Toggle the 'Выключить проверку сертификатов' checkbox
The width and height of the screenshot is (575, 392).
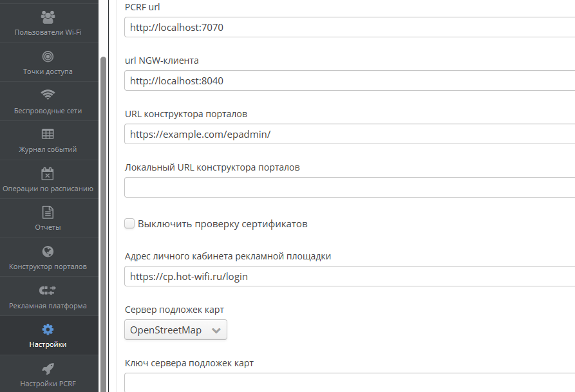pyautogui.click(x=129, y=224)
